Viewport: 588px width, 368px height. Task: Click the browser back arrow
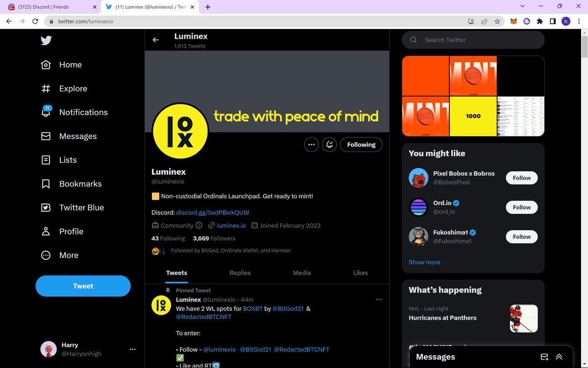9,21
